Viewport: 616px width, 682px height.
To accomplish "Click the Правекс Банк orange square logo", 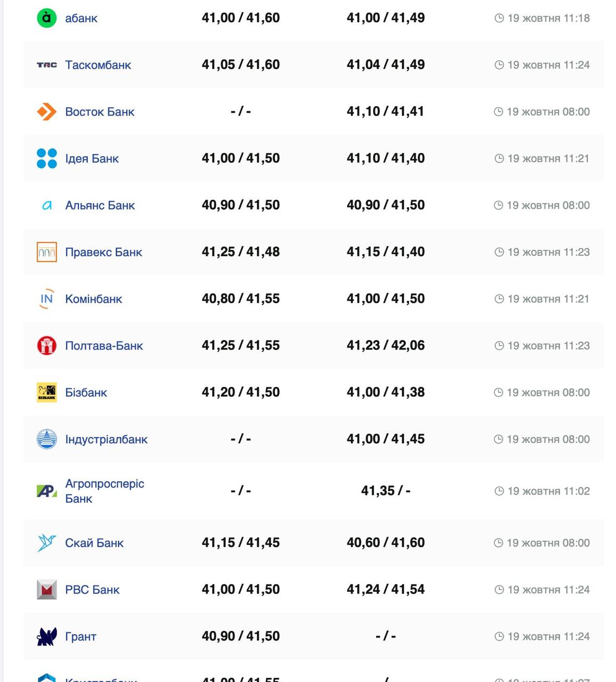I will (x=46, y=252).
